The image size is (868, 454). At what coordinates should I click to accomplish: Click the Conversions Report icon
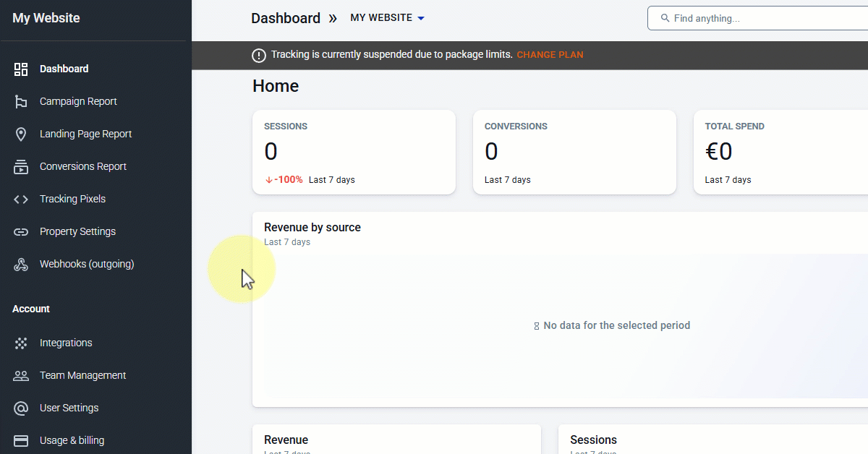(21, 167)
